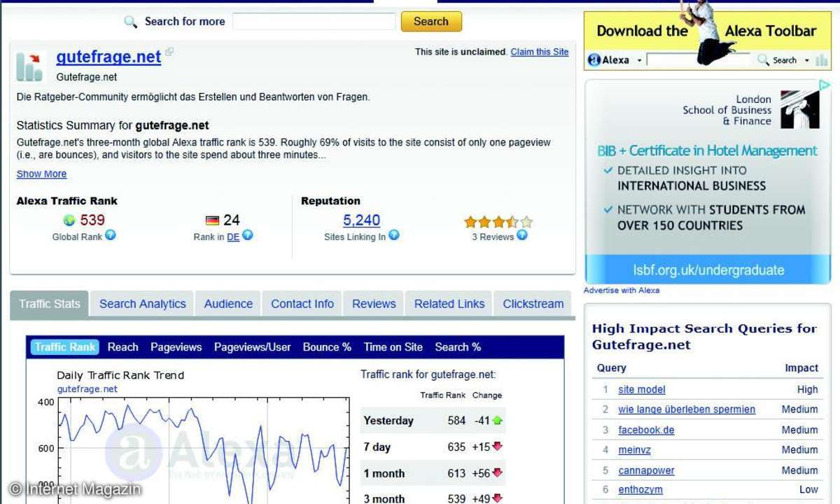
Task: Click the Claim this Site link
Action: click(540, 52)
